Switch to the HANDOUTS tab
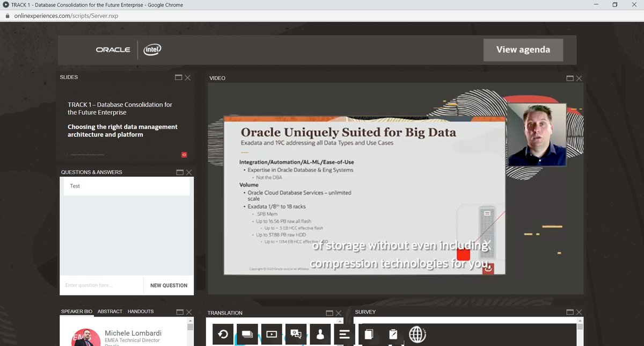 point(141,312)
